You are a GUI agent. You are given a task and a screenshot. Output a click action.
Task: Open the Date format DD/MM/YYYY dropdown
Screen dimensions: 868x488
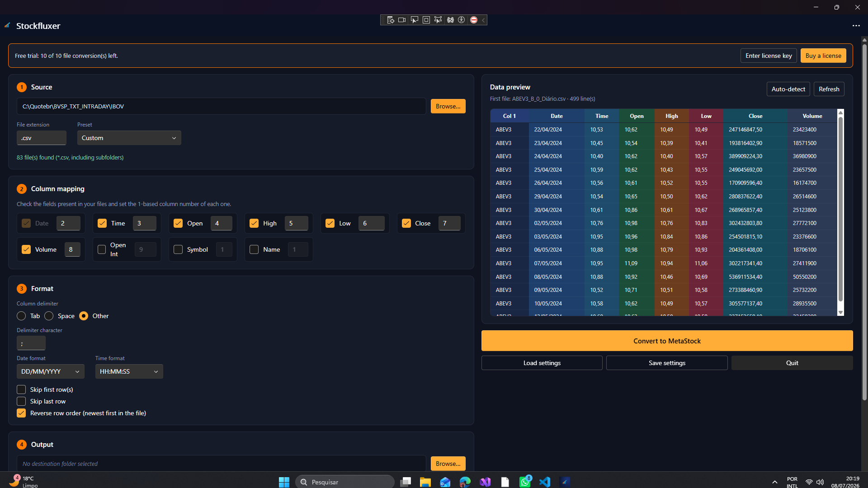pos(51,371)
